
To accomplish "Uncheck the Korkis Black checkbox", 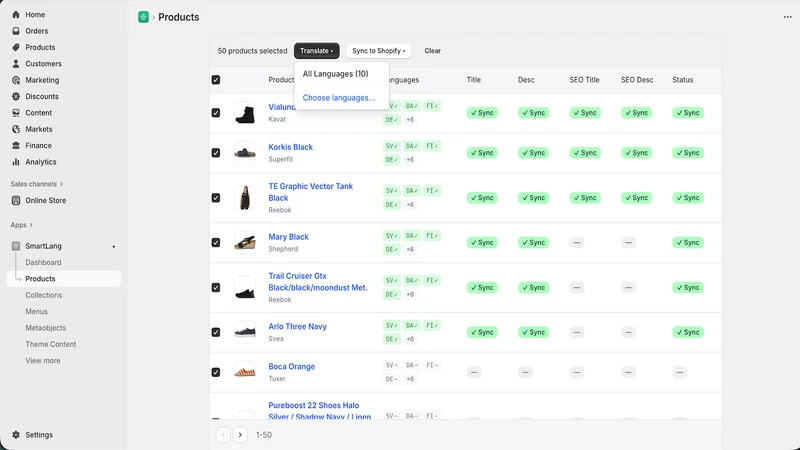I will point(216,153).
